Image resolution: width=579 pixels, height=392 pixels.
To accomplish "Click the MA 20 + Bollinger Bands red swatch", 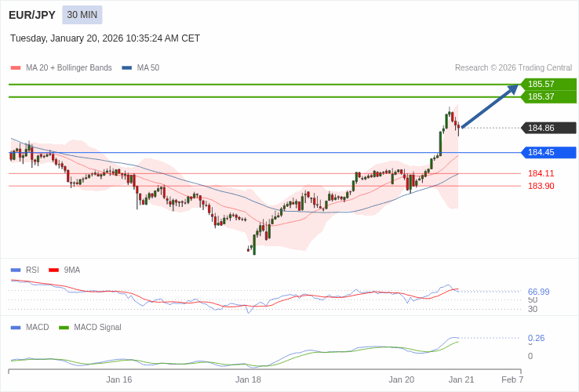I will (16, 68).
